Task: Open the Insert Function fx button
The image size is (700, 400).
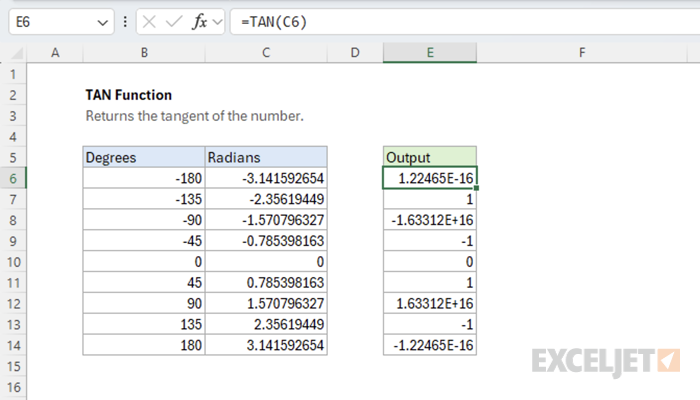Action: click(200, 22)
